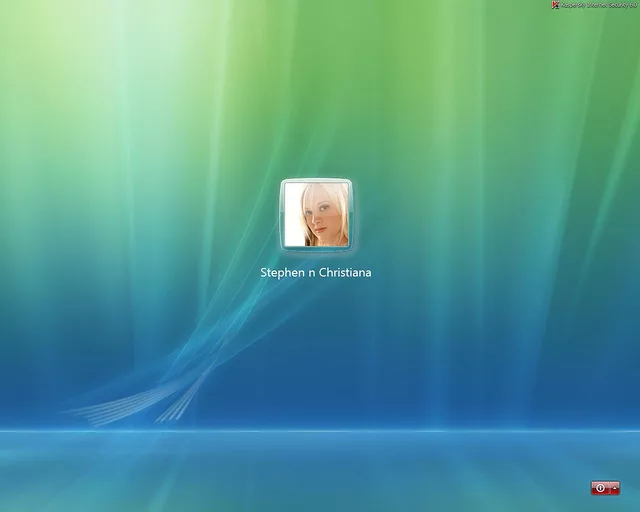Image resolution: width=640 pixels, height=512 pixels.
Task: Show power options via the small white triangle
Action: click(613, 488)
